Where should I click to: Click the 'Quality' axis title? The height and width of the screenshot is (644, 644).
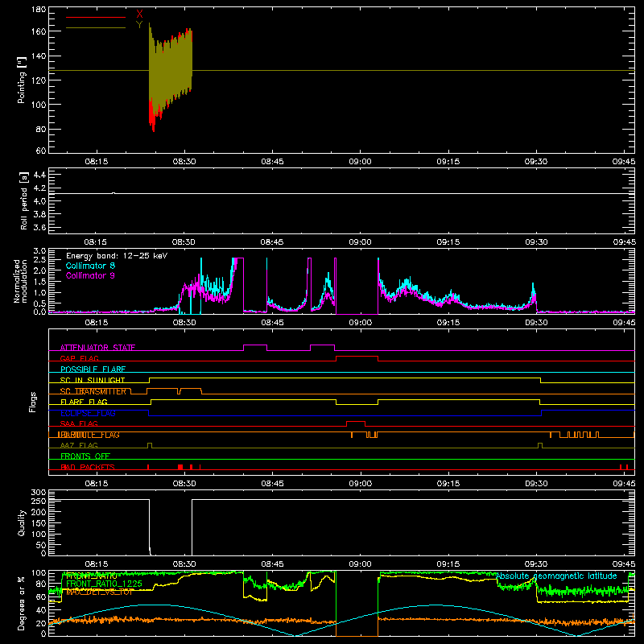[x=22, y=522]
